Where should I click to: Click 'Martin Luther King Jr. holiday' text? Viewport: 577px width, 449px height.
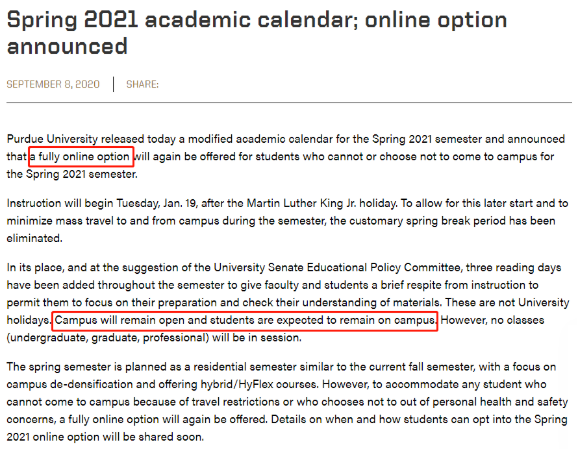coord(322,204)
